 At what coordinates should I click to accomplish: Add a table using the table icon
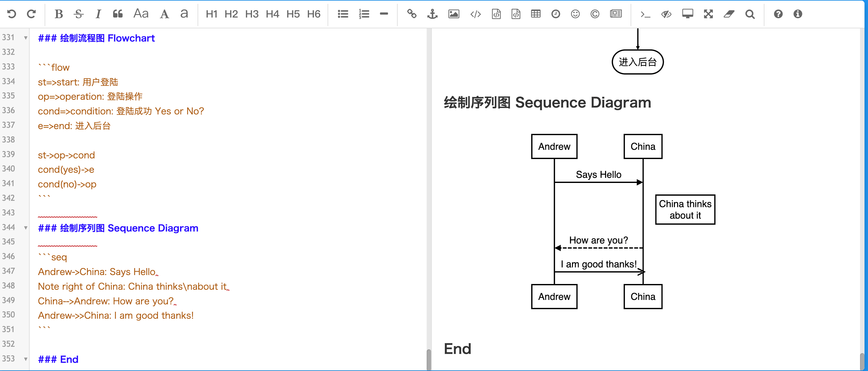[x=535, y=14]
